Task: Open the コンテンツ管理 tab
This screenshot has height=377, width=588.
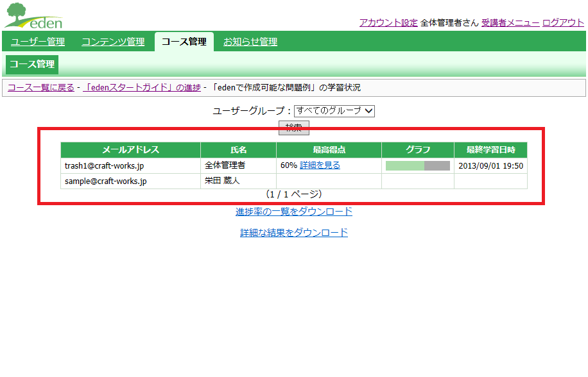Action: click(113, 42)
